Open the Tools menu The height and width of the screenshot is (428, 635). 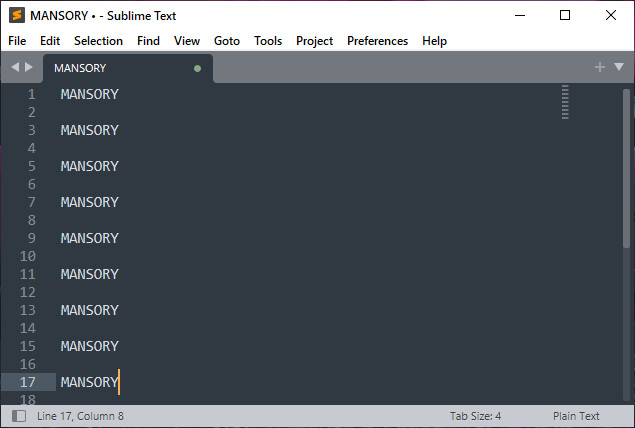pyautogui.click(x=268, y=41)
